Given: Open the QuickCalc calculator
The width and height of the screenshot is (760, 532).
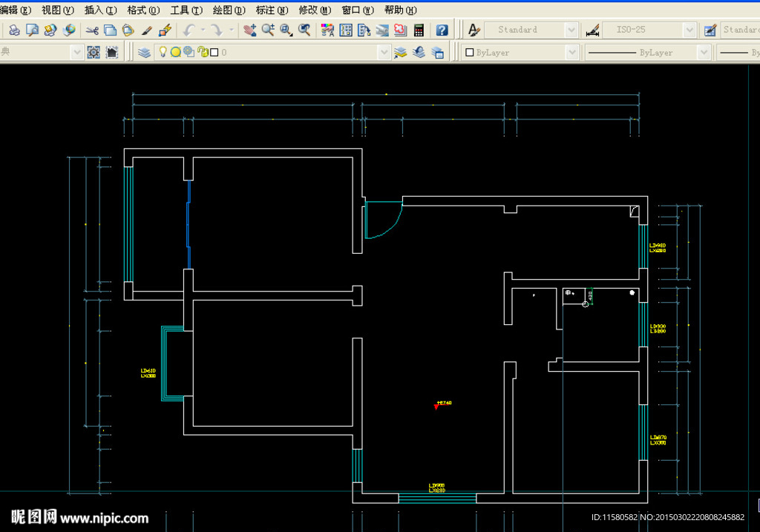Looking at the screenshot, I should click(x=419, y=30).
